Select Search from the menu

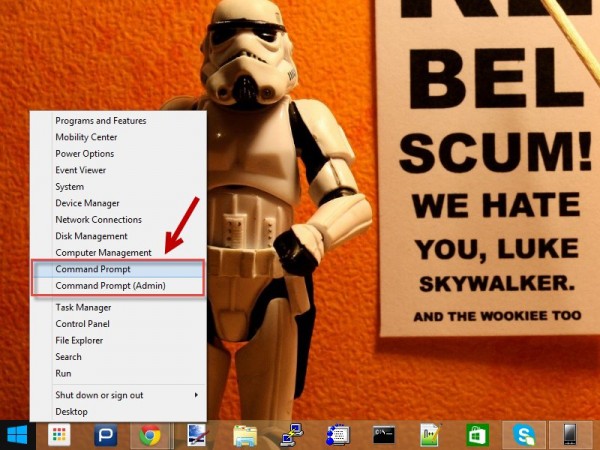pyautogui.click(x=68, y=357)
